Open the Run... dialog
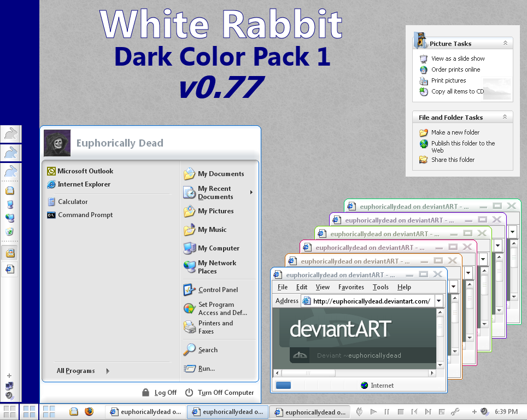The image size is (527, 420). (200, 369)
